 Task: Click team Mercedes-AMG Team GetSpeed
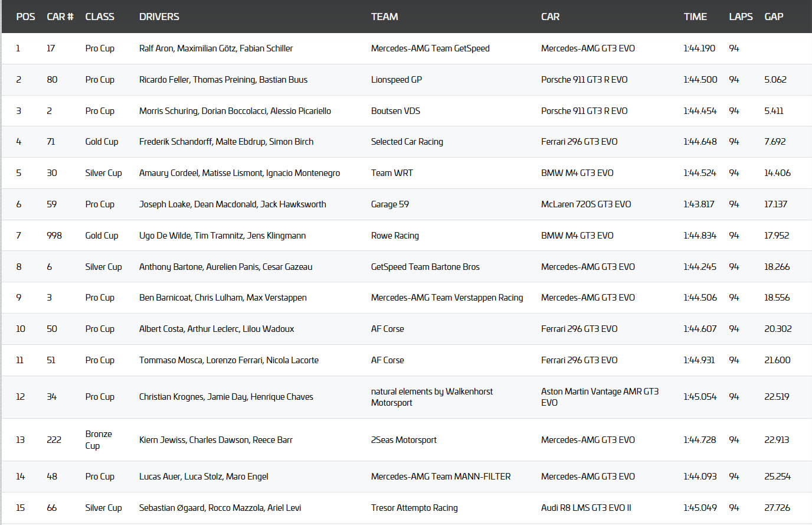coord(430,48)
